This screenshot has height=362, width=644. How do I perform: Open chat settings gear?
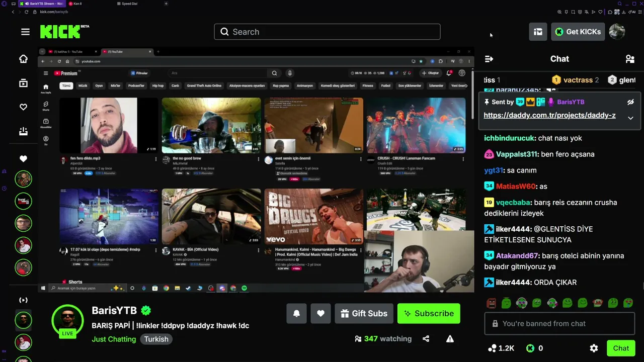[x=594, y=348]
